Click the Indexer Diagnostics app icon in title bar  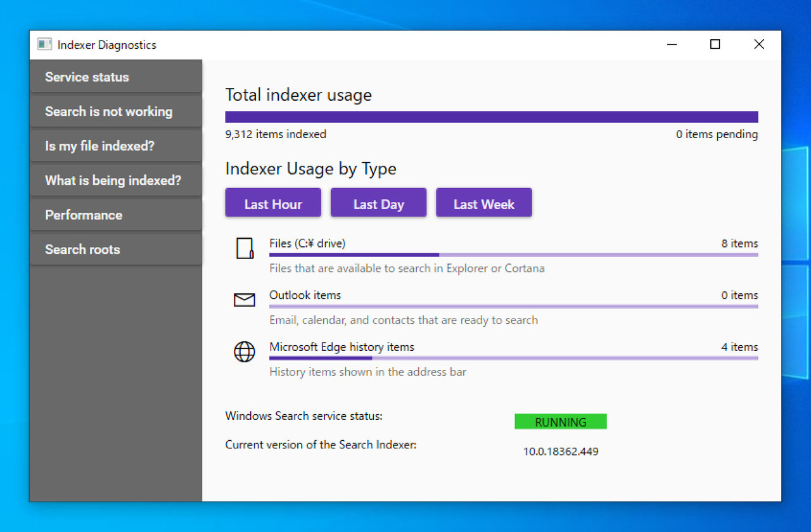(44, 44)
